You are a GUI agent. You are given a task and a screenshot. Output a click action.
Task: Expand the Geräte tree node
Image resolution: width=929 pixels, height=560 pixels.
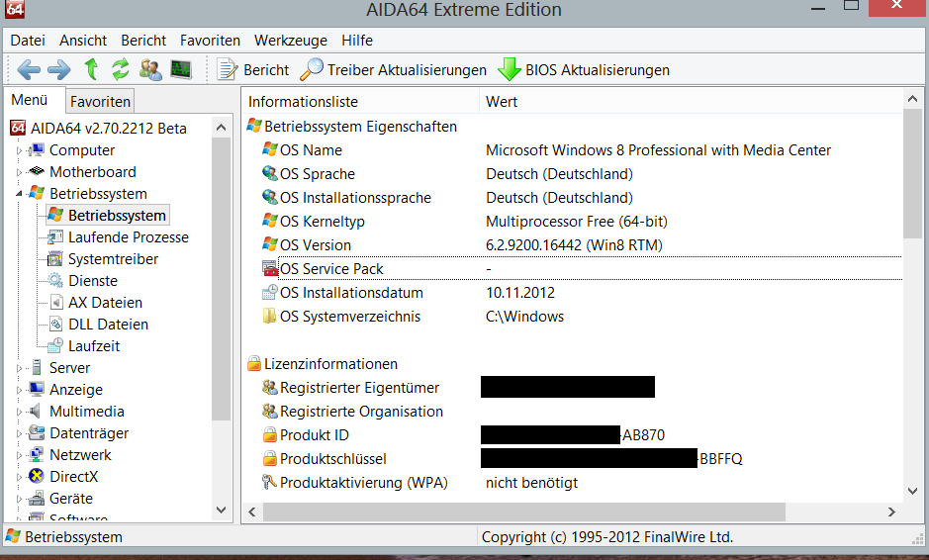coord(19,499)
